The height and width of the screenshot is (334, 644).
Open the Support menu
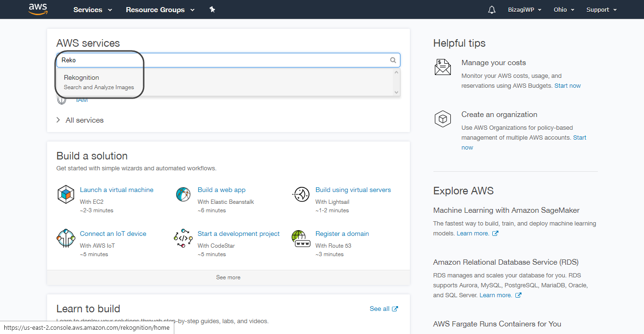pyautogui.click(x=601, y=10)
